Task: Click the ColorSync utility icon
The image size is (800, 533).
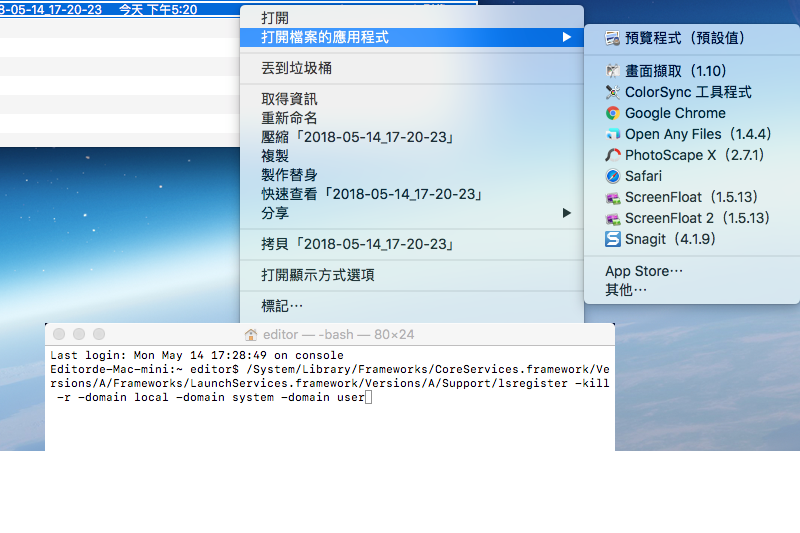Action: pos(612,92)
